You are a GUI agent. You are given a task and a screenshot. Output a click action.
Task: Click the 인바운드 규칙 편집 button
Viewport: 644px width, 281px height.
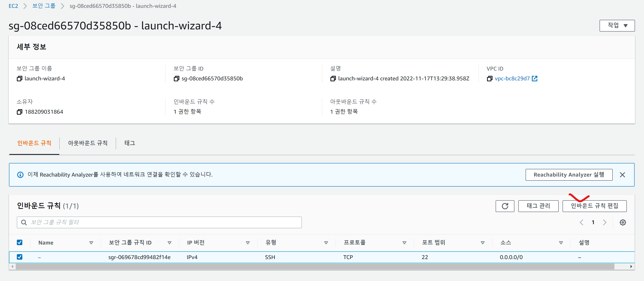click(x=594, y=206)
